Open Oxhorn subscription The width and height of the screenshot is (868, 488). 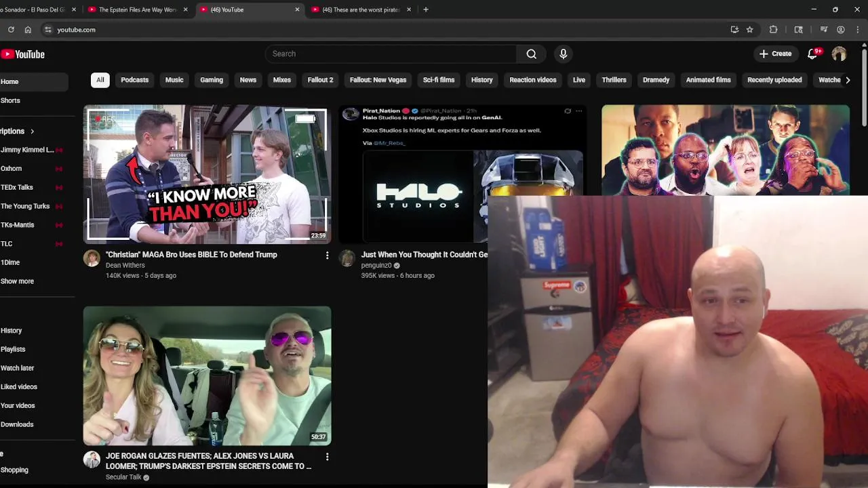click(x=33, y=169)
